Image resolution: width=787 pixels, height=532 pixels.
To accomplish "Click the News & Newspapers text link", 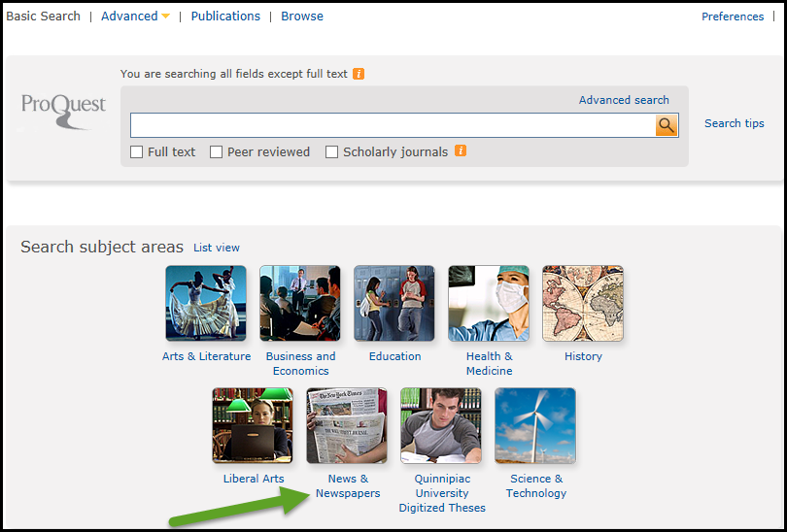I will 348,485.
